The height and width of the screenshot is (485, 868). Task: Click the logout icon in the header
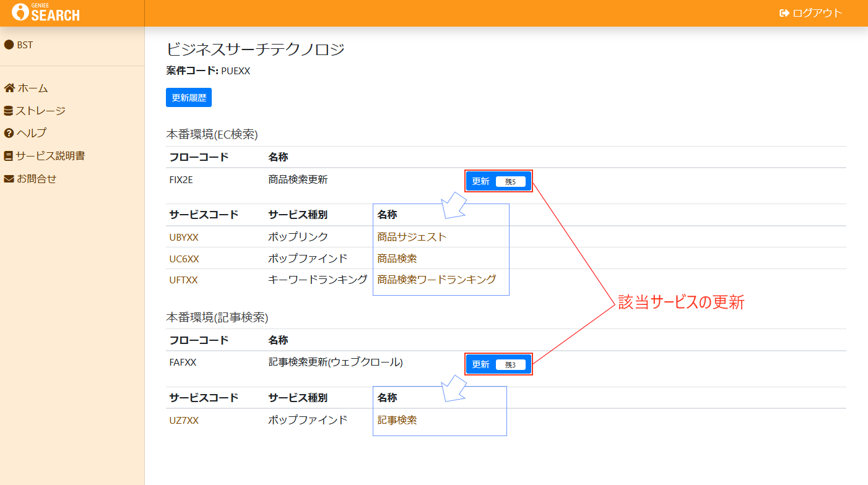click(x=784, y=13)
